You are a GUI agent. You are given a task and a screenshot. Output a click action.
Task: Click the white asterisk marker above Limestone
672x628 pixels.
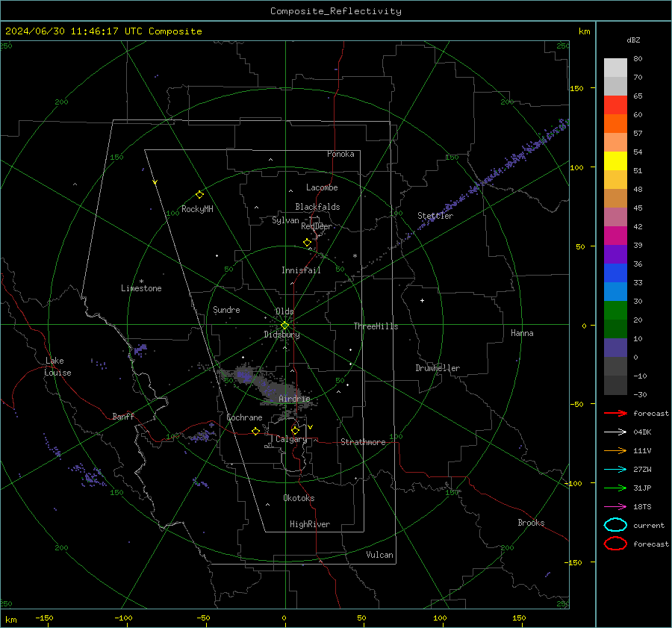coord(141,282)
